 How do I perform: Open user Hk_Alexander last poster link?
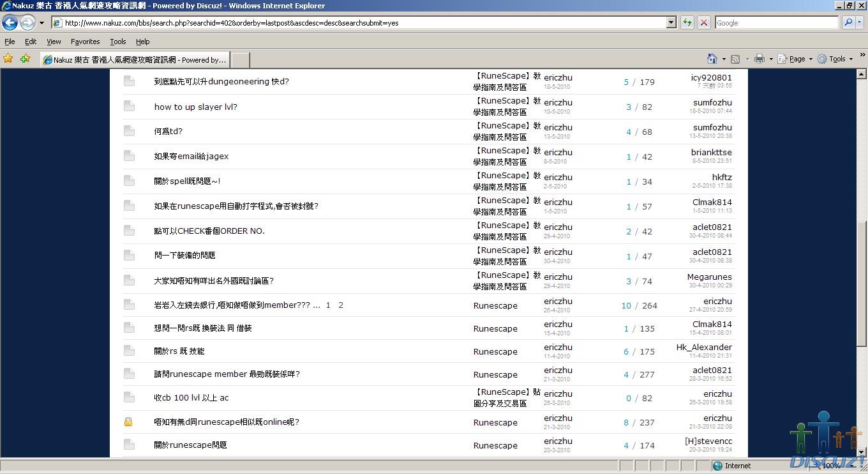704,348
